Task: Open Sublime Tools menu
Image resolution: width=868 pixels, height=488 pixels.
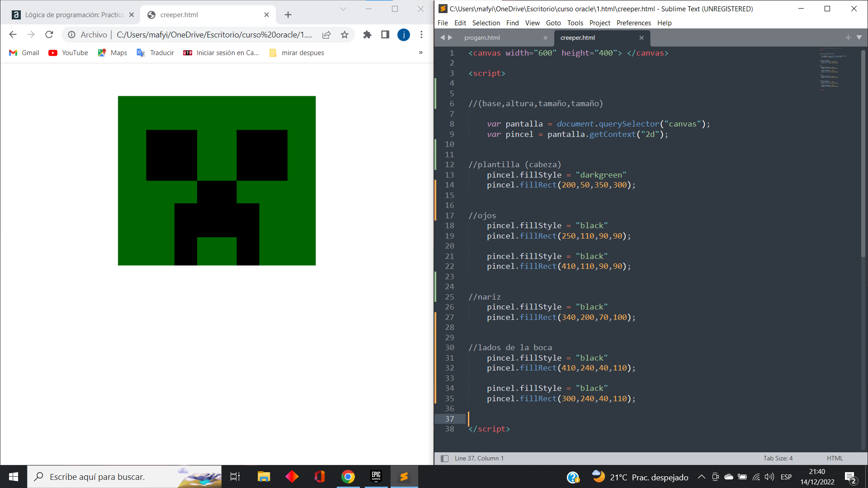Action: 575,23
